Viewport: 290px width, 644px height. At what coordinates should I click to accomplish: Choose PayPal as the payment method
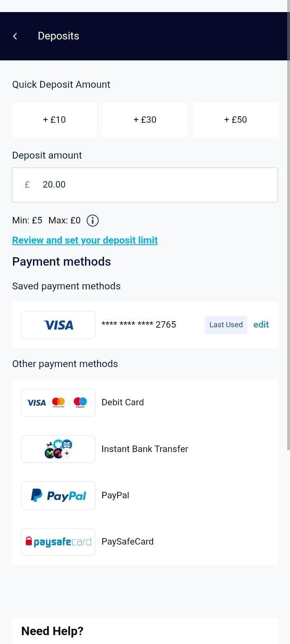pyautogui.click(x=115, y=495)
